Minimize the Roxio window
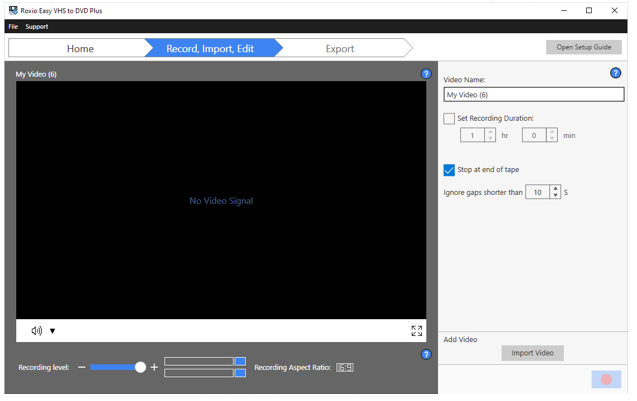The height and width of the screenshot is (401, 637). (x=564, y=11)
